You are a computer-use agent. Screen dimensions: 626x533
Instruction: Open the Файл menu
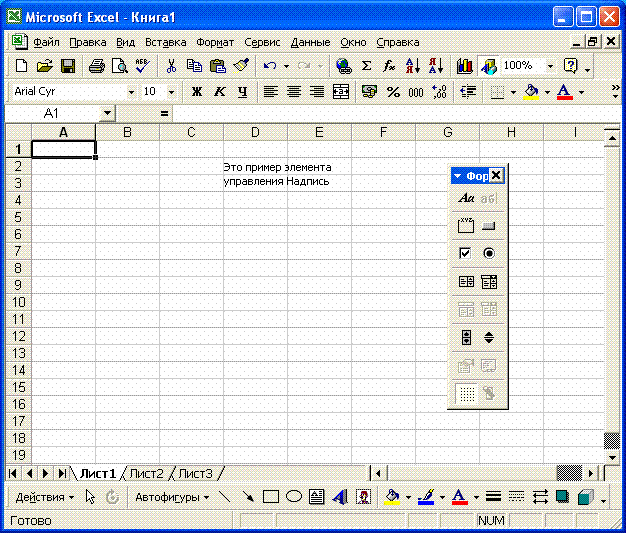46,42
